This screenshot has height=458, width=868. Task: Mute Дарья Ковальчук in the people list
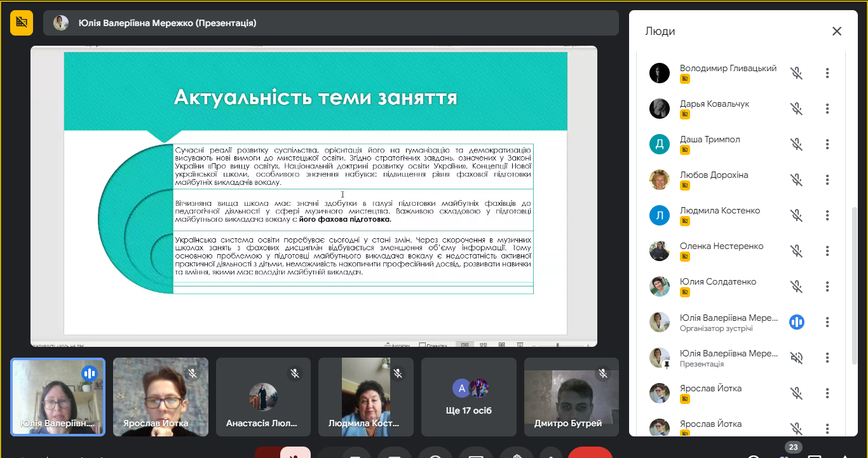point(797,109)
